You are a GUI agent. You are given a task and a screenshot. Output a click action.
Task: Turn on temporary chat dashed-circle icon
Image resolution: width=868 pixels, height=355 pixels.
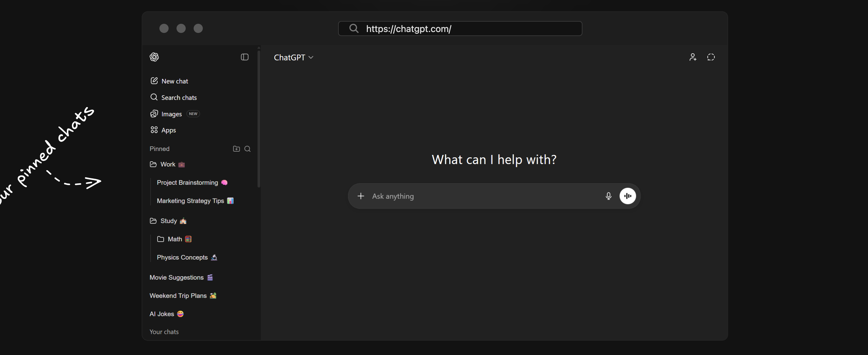point(711,57)
